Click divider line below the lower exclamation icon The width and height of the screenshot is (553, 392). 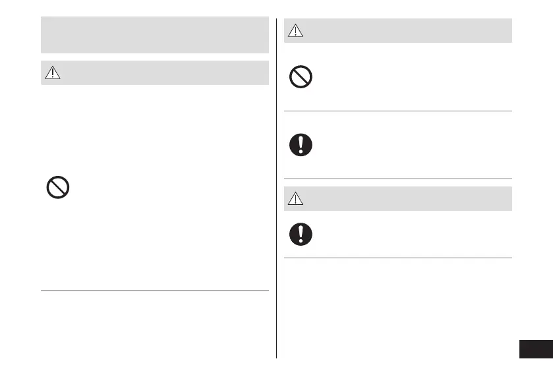point(398,258)
